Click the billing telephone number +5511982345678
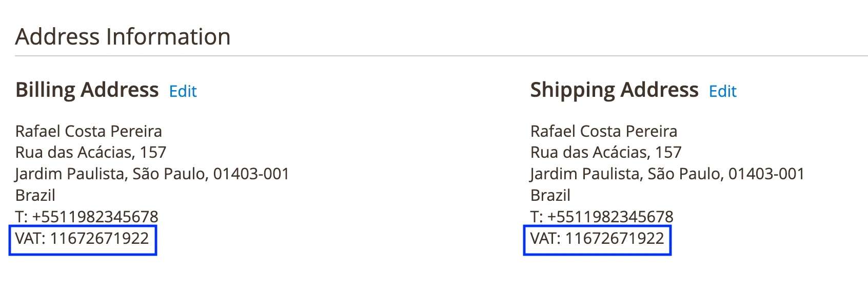Image resolution: width=868 pixels, height=293 pixels. click(x=95, y=217)
